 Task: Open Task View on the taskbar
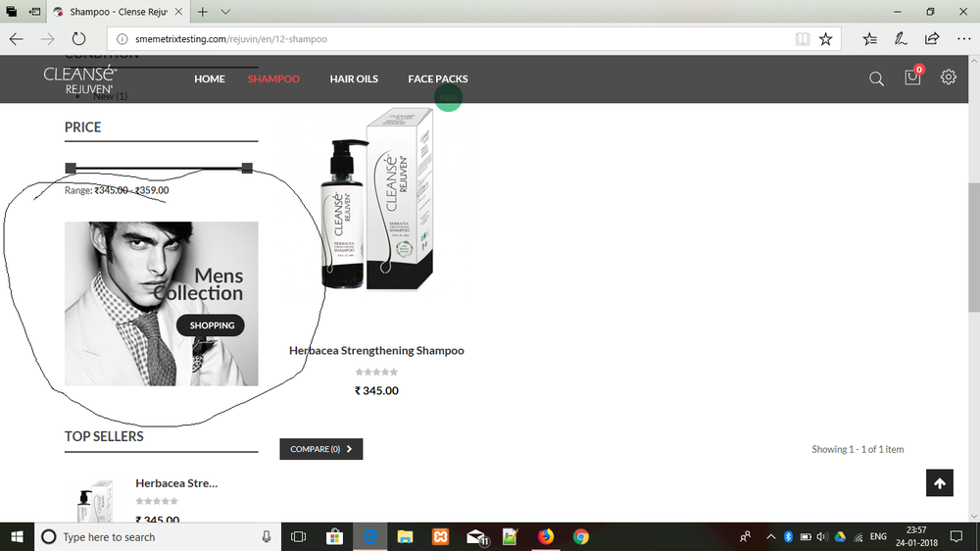coord(299,536)
